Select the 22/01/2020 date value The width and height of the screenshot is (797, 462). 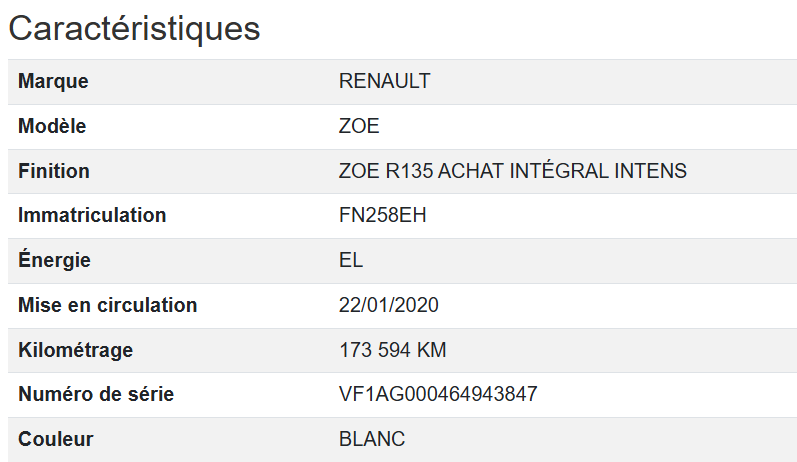(389, 305)
